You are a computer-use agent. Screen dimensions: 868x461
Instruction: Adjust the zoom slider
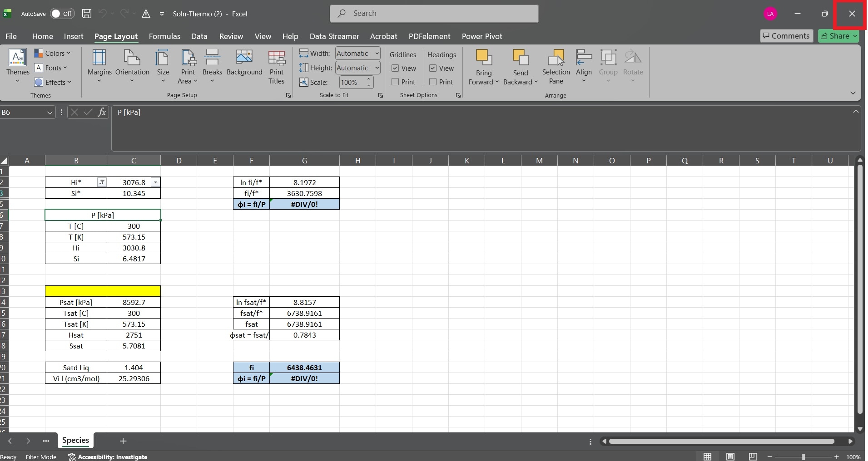[x=804, y=456]
